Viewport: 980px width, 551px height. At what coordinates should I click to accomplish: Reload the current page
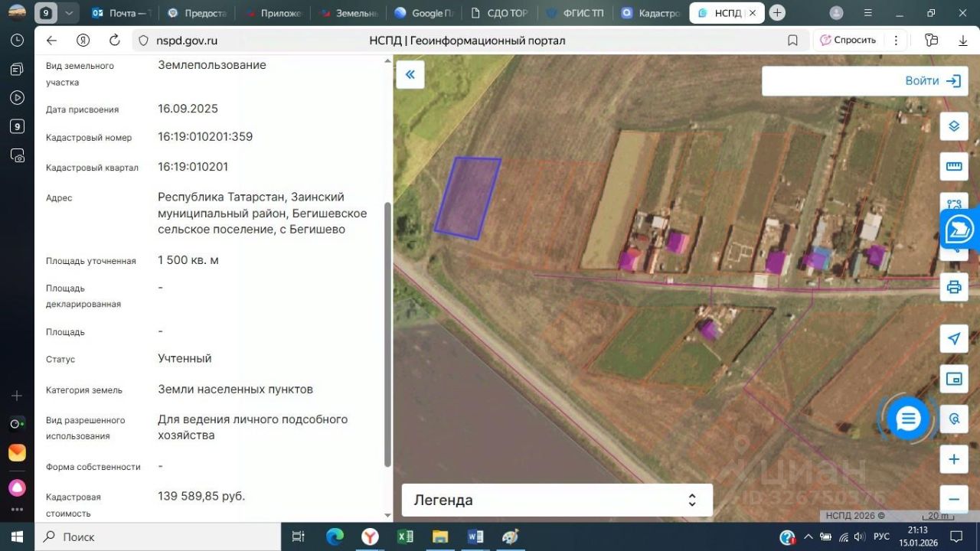click(x=115, y=41)
